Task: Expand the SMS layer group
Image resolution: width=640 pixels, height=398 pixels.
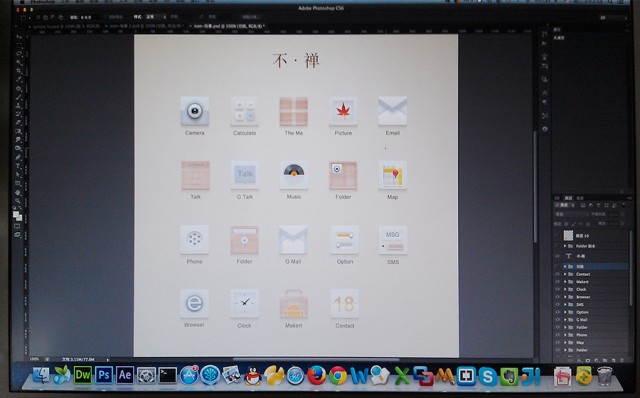Action: coord(565,305)
